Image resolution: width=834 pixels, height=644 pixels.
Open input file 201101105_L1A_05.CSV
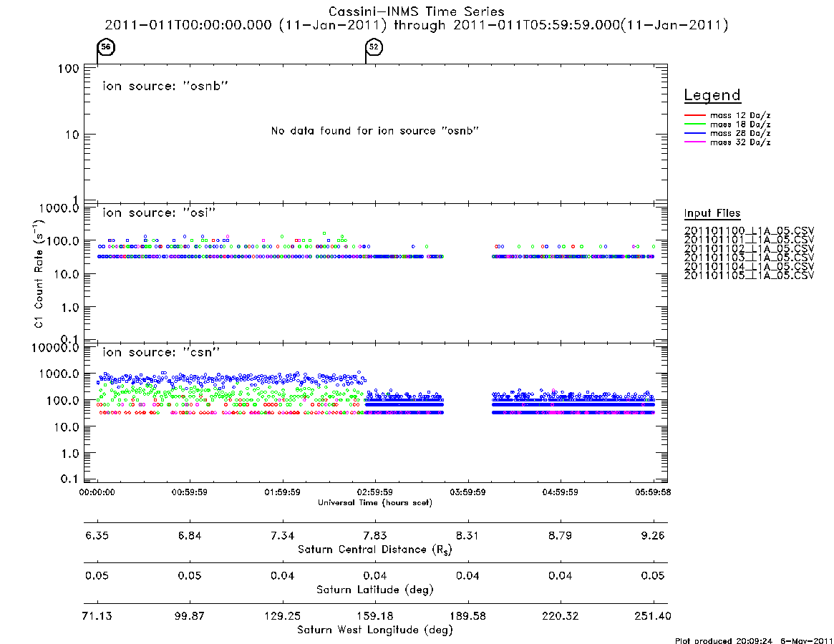[x=749, y=275]
